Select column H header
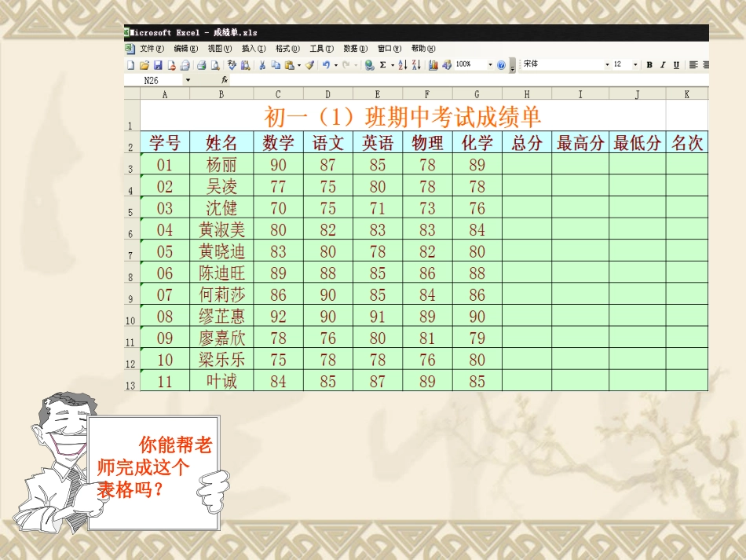The height and width of the screenshot is (560, 746). [x=527, y=93]
